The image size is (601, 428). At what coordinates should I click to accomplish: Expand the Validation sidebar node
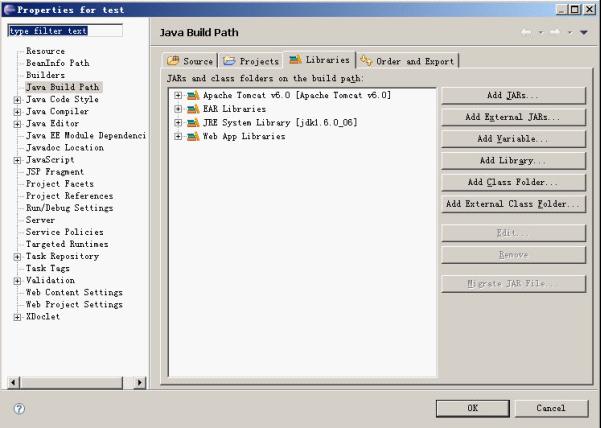(x=17, y=281)
